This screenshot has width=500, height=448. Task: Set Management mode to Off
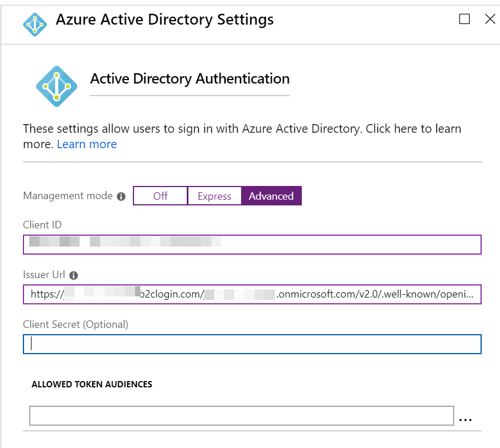(160, 196)
